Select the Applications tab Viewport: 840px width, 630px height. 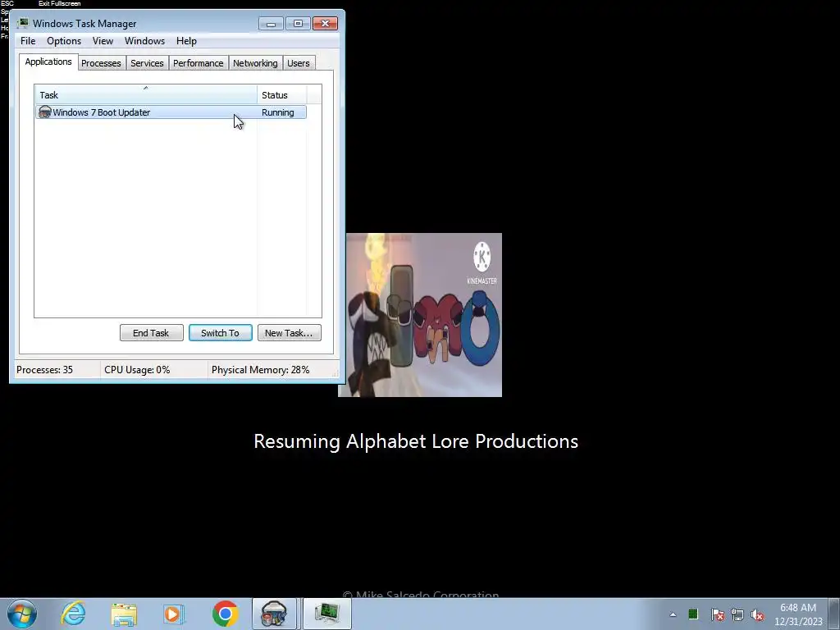[48, 62]
